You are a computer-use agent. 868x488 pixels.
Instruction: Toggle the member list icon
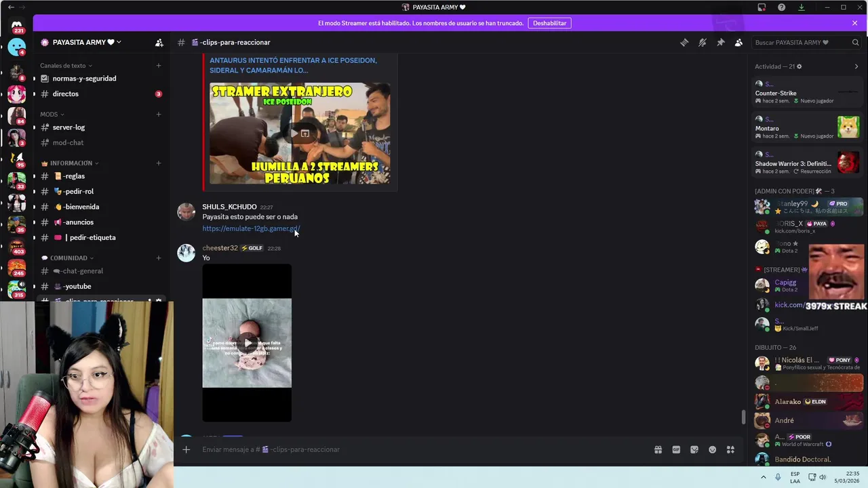(738, 42)
